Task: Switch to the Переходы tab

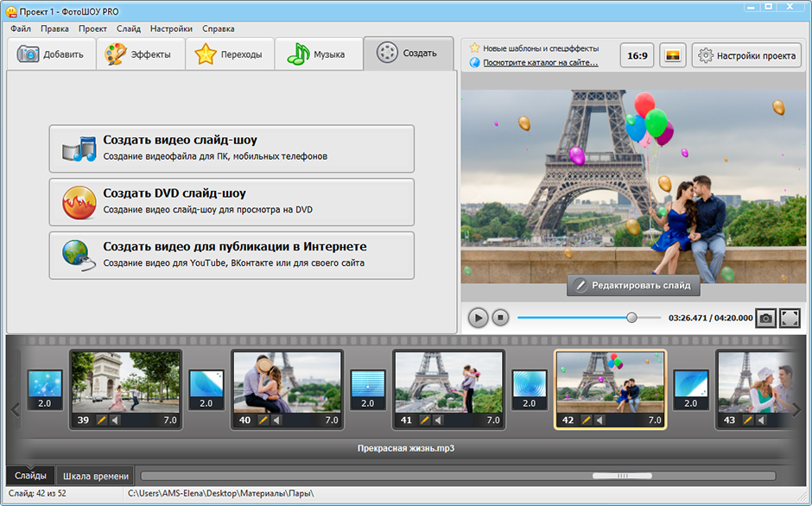Action: (230, 54)
